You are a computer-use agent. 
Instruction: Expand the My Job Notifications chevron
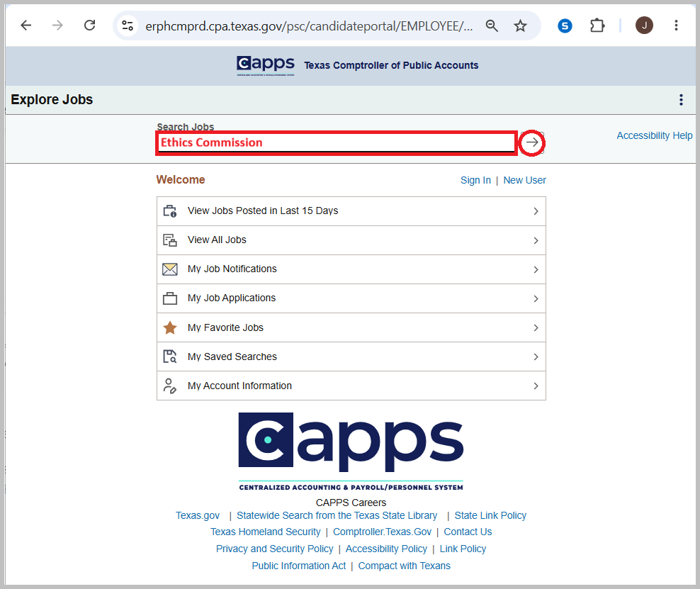tap(536, 270)
